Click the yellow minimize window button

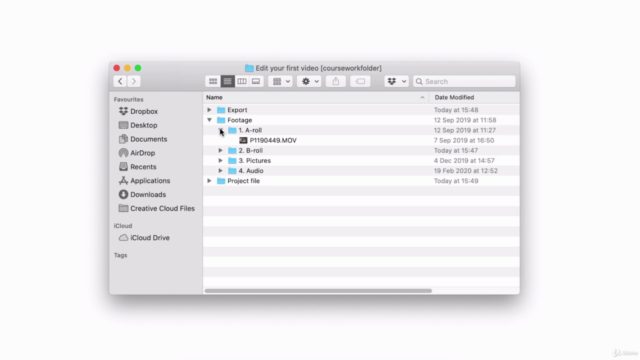click(127, 68)
